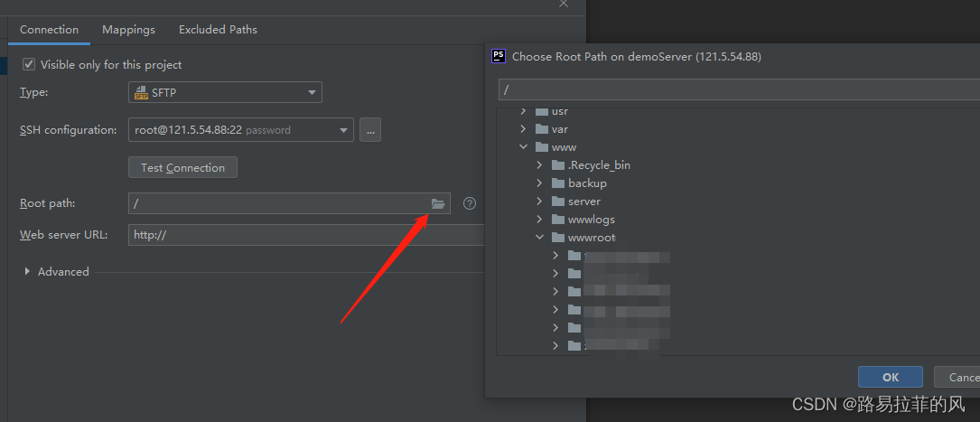
Task: Click the SFTP type icon
Action: [141, 92]
